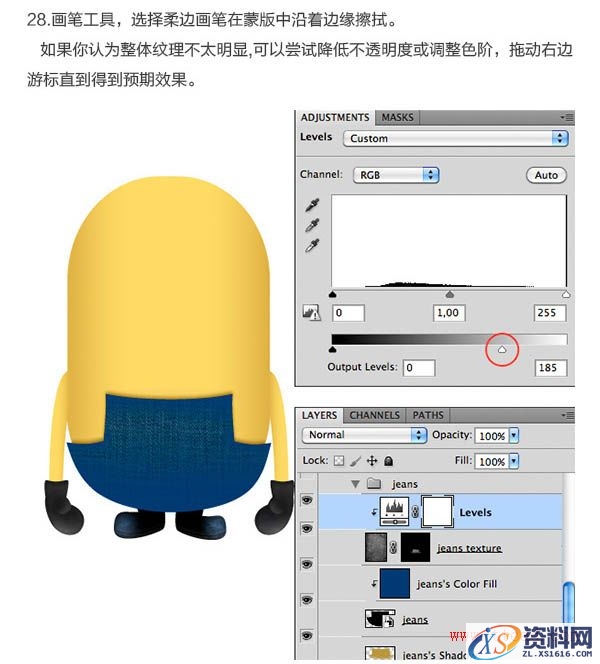Click the jeans group name
Image resolution: width=600 pixels, height=664 pixels.
pyautogui.click(x=404, y=484)
